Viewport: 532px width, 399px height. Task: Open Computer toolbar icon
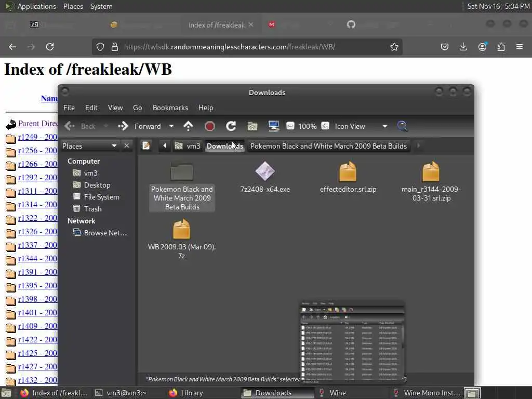click(273, 126)
